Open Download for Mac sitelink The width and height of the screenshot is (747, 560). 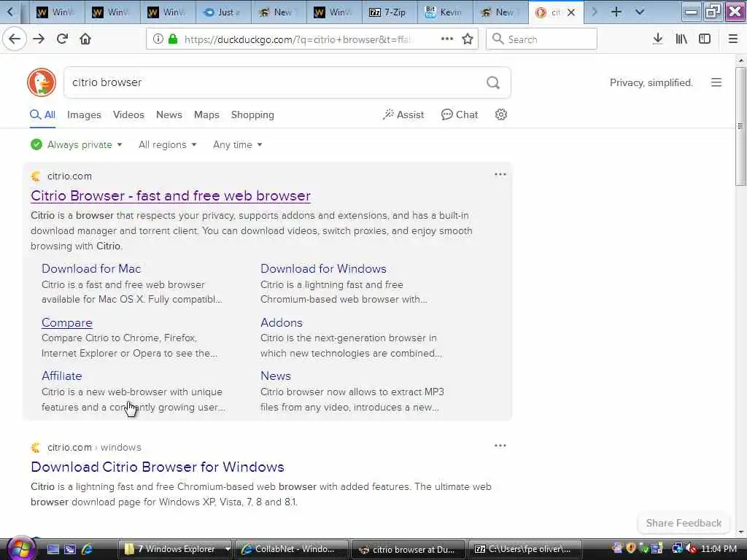[91, 268]
